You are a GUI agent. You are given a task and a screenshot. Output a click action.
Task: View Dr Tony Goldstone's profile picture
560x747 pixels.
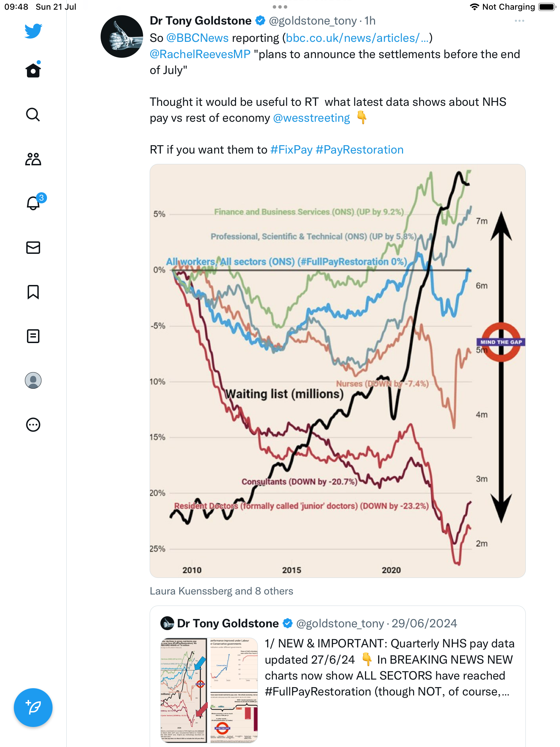tap(122, 37)
